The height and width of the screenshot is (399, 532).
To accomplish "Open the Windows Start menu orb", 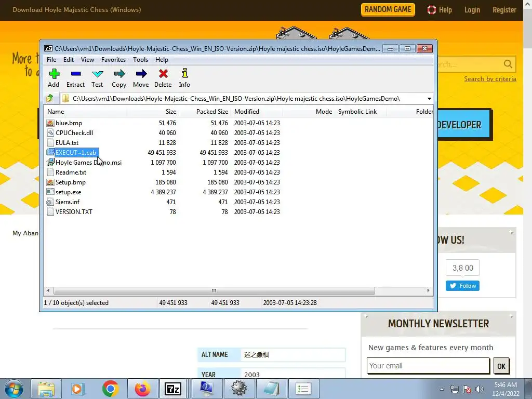I will 14,389.
